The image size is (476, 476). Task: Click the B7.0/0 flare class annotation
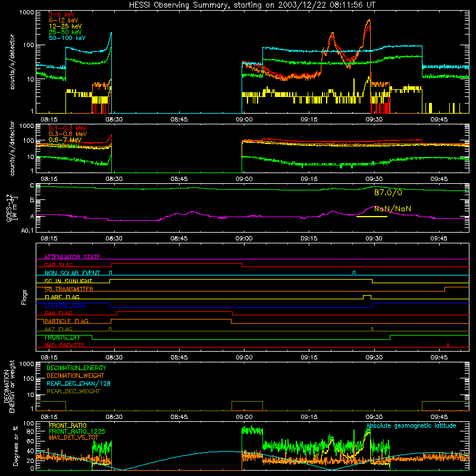click(x=389, y=192)
